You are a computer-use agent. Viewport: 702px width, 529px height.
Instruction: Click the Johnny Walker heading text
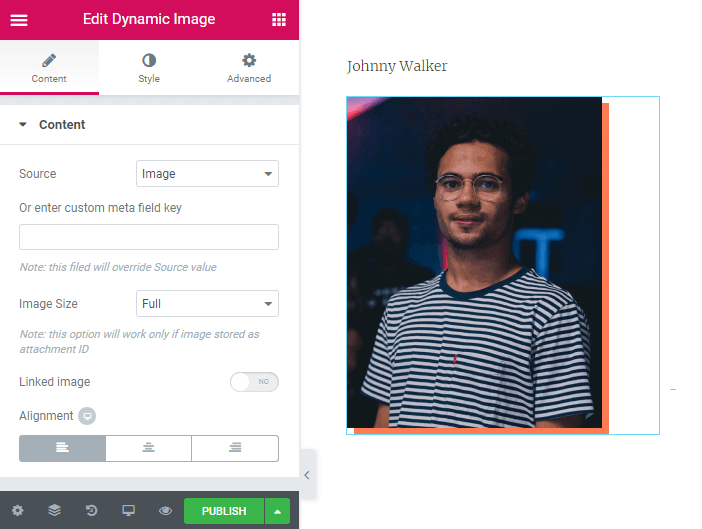coord(397,66)
